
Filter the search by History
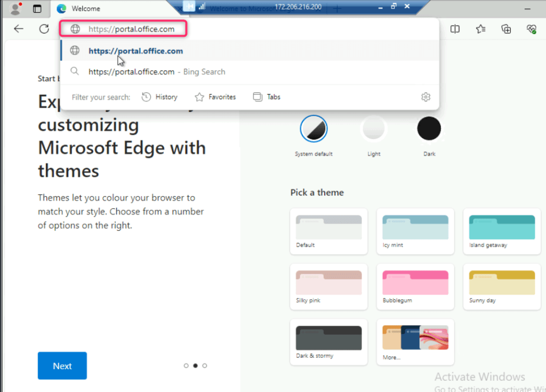[159, 97]
